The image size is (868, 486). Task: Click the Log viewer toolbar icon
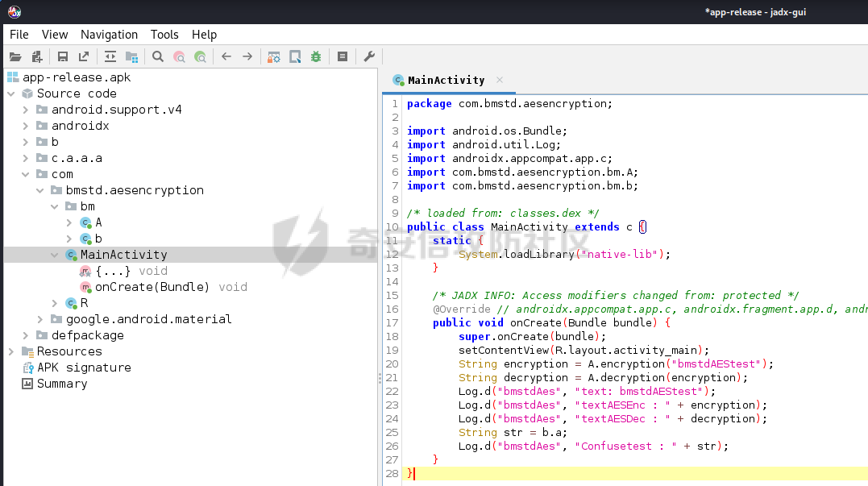coord(343,56)
